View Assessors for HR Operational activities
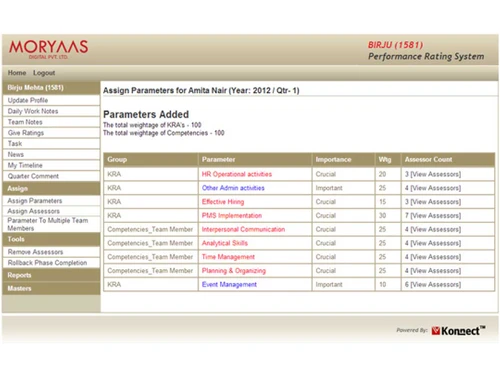The image size is (500, 375). [x=436, y=174]
